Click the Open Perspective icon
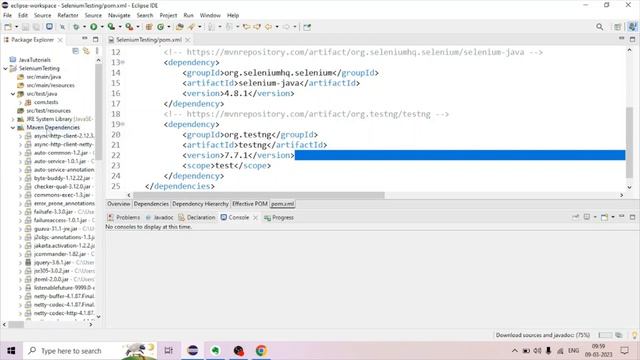This screenshot has height=360, width=640. coord(618,27)
